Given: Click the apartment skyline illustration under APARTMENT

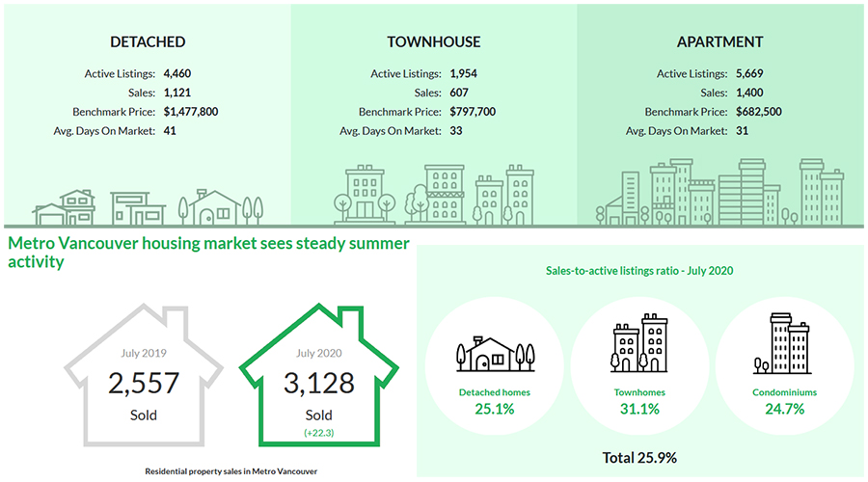Looking at the screenshot, I should point(719,192).
